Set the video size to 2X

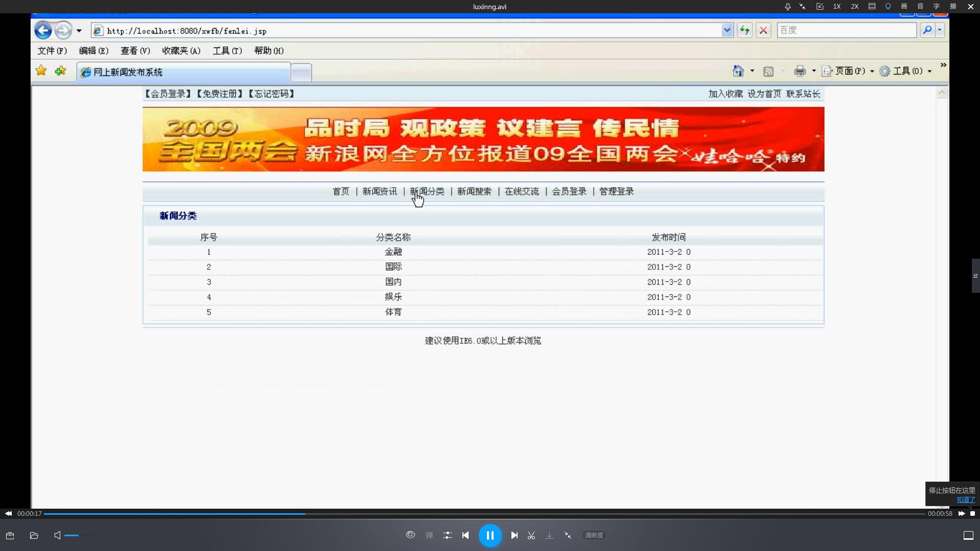point(854,7)
